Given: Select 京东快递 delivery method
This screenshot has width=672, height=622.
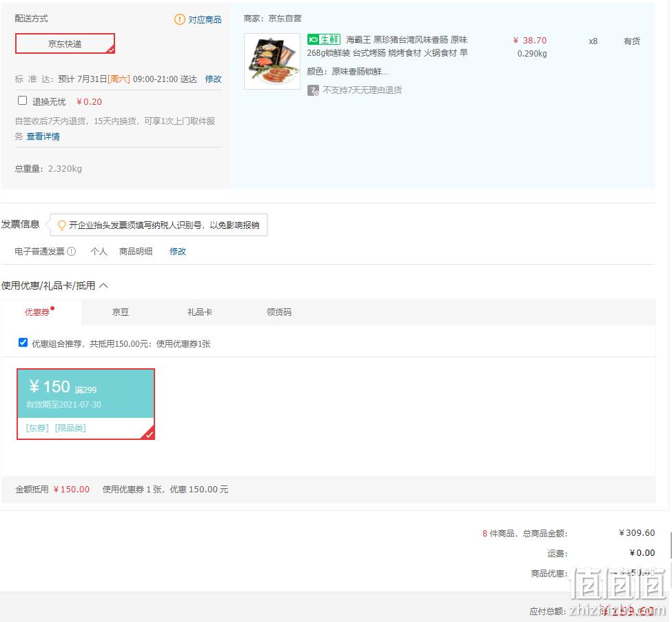Looking at the screenshot, I should pyautogui.click(x=65, y=43).
